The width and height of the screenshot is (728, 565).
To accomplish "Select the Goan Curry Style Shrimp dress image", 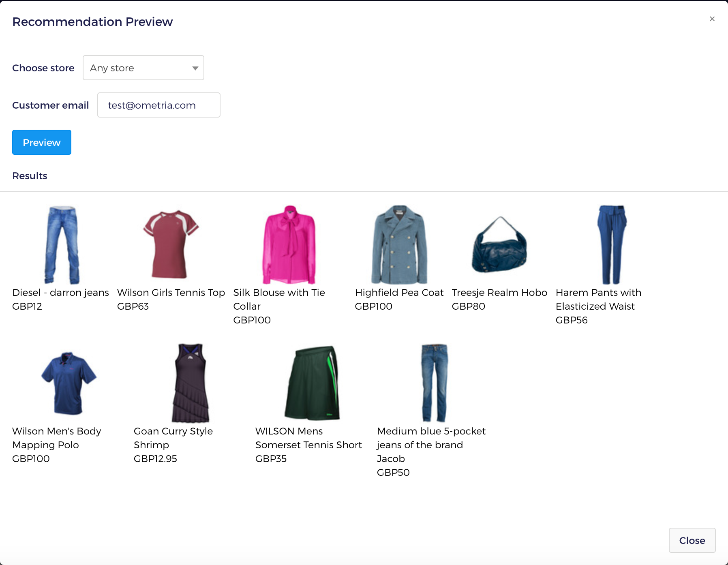I will [190, 383].
